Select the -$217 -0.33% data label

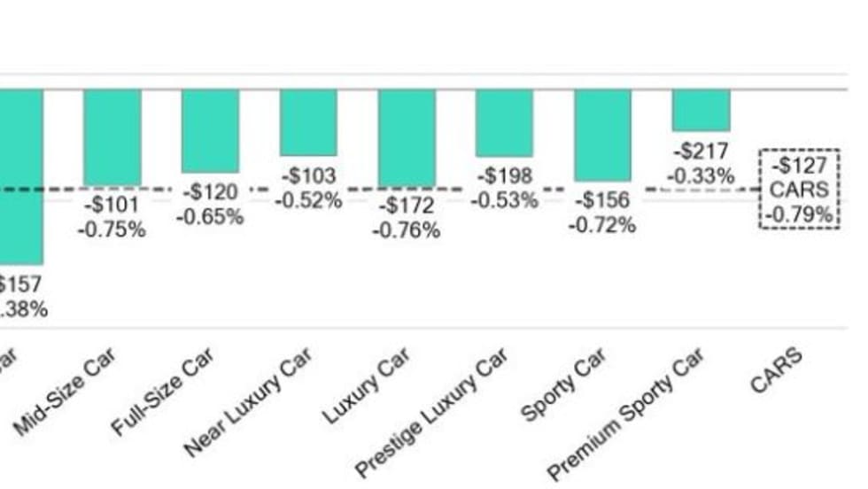point(701,164)
